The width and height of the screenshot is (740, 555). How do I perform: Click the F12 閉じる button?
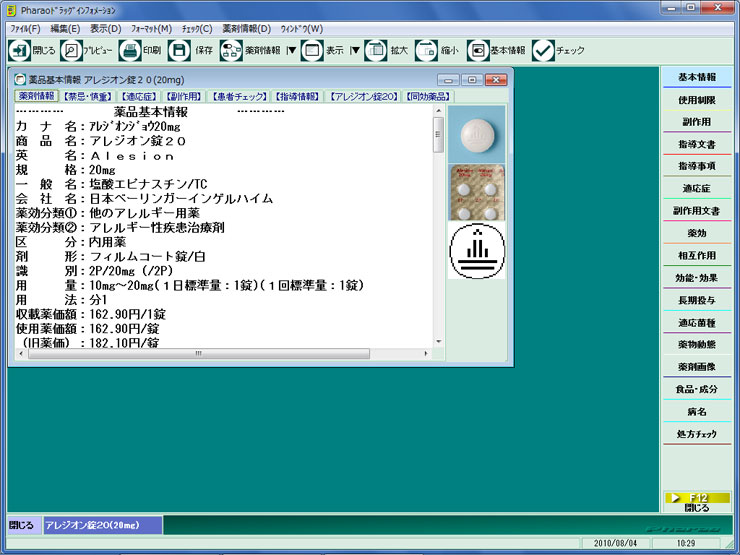[697, 502]
